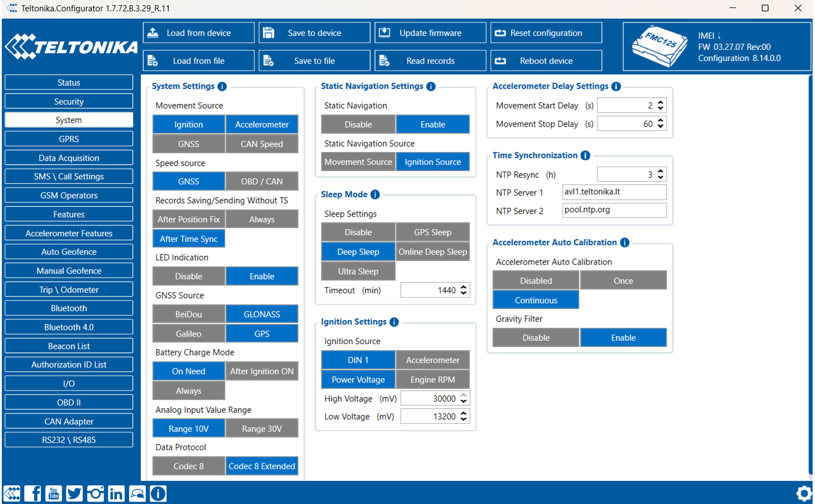This screenshot has height=504, width=815.
Task: Increase NTP Resync hours
Action: (x=660, y=172)
